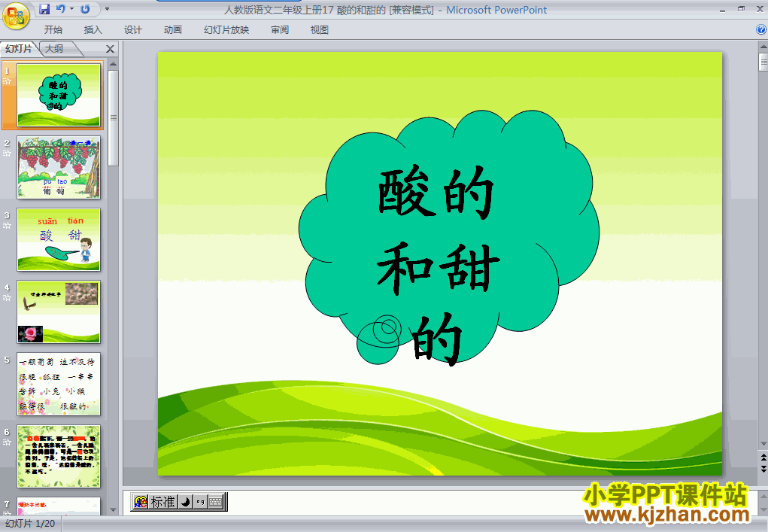Click the IME Chinese/English switch icon

click(x=141, y=502)
